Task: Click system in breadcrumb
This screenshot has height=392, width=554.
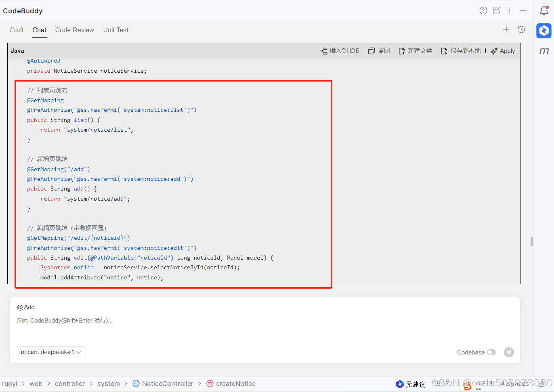Action: [109, 384]
